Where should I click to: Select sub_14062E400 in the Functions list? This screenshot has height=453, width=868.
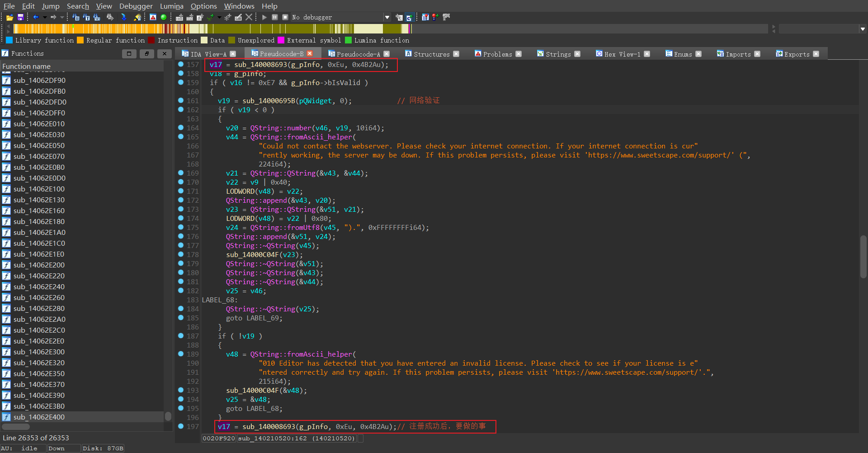39,417
